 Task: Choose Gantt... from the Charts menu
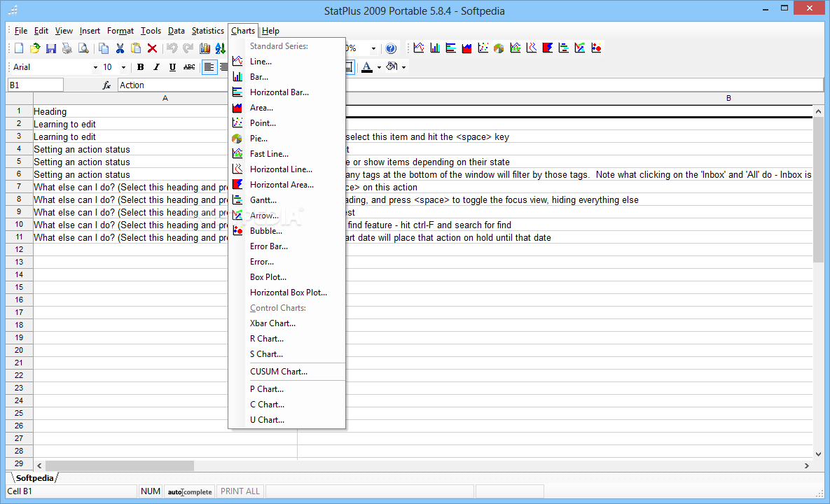pos(287,200)
